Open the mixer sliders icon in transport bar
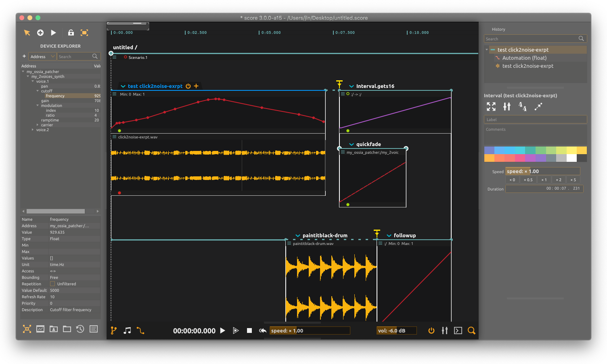The height and width of the screenshot is (364, 607). pyautogui.click(x=445, y=331)
